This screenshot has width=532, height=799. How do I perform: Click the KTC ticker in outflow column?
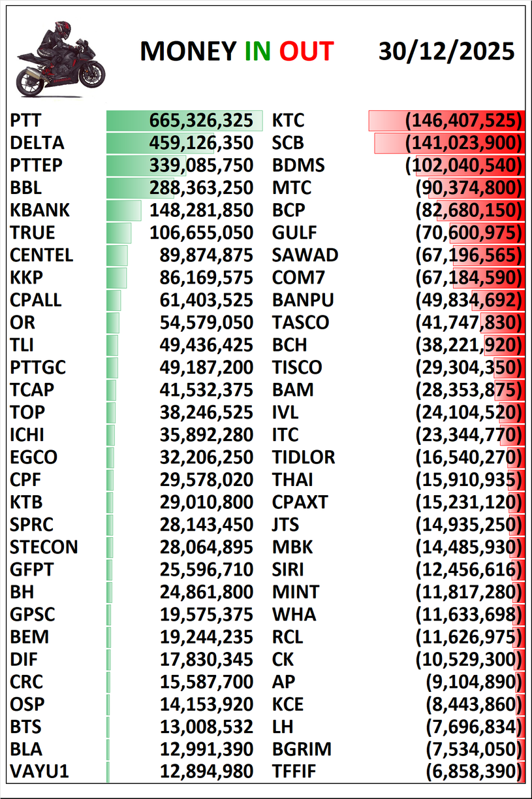288,121
